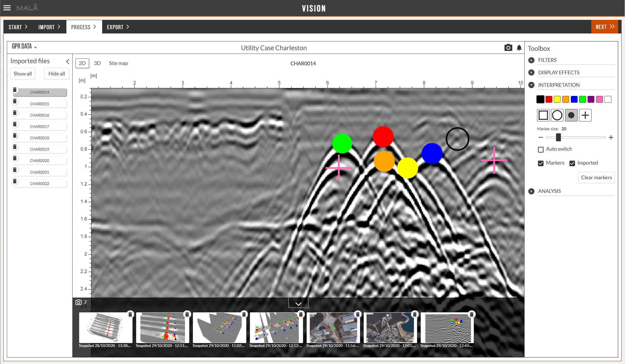Screen dimensions: 625x364
Task: Delete file CHAR0017 with trash icon
Action: coord(15,124)
